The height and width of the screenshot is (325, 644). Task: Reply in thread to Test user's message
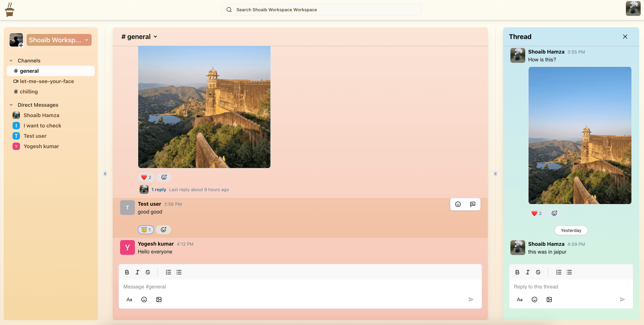coord(473,204)
